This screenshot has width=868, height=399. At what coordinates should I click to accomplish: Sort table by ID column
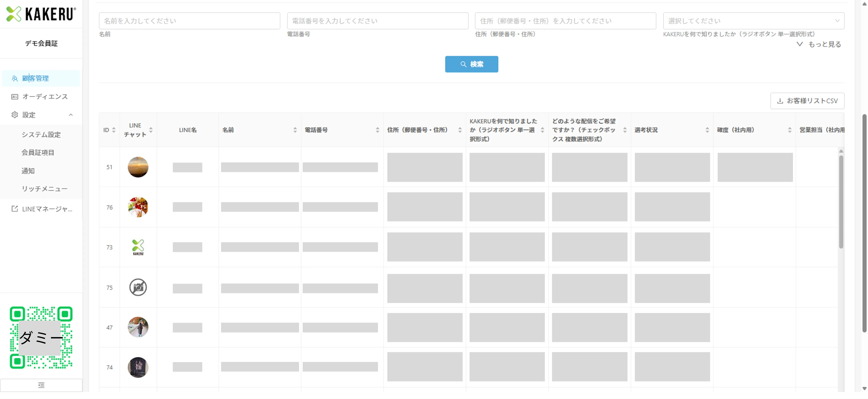pyautogui.click(x=114, y=130)
